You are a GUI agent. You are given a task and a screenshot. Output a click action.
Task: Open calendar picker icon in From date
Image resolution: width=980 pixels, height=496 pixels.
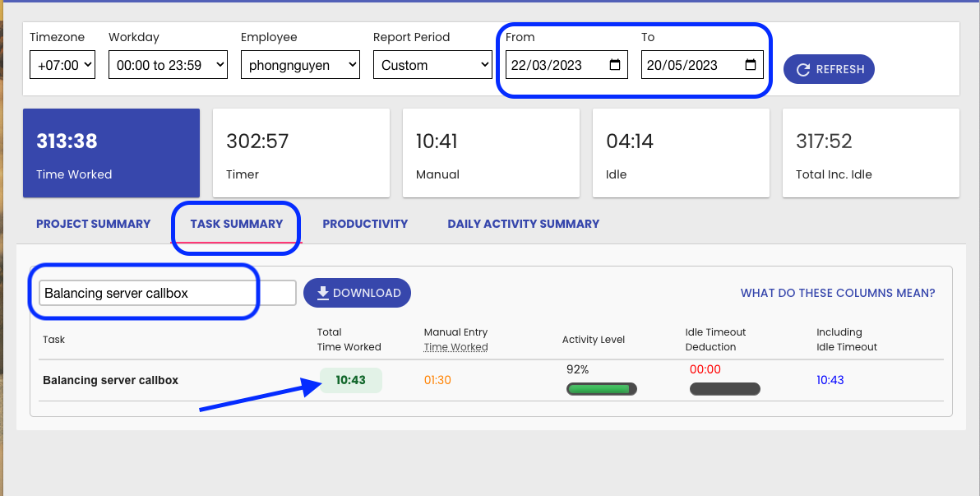click(x=614, y=65)
